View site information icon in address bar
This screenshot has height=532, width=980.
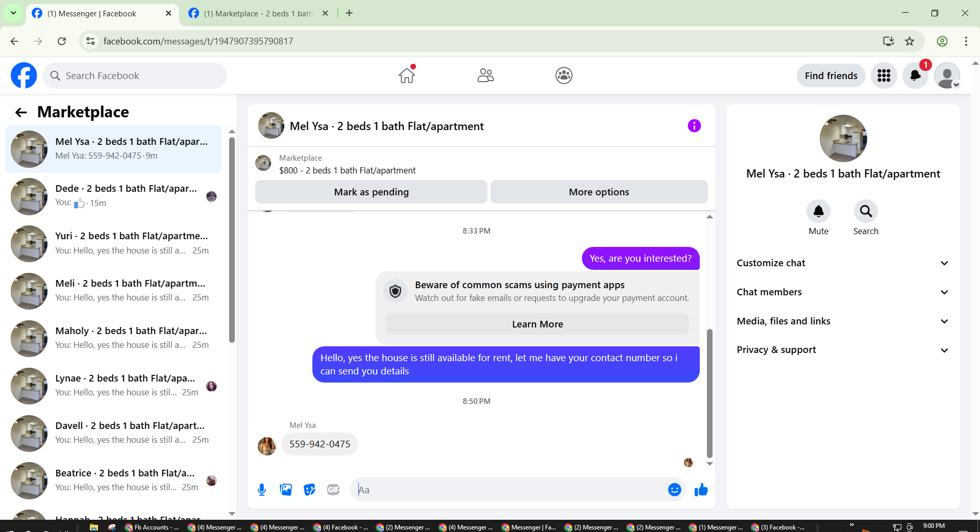click(90, 41)
